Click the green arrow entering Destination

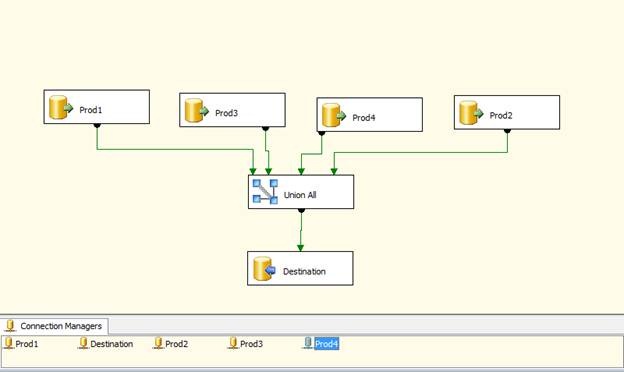[300, 247]
